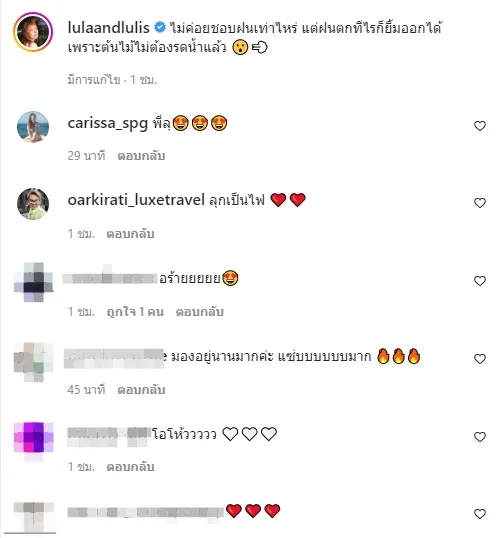Open the lulaandlulis username link

(108, 28)
